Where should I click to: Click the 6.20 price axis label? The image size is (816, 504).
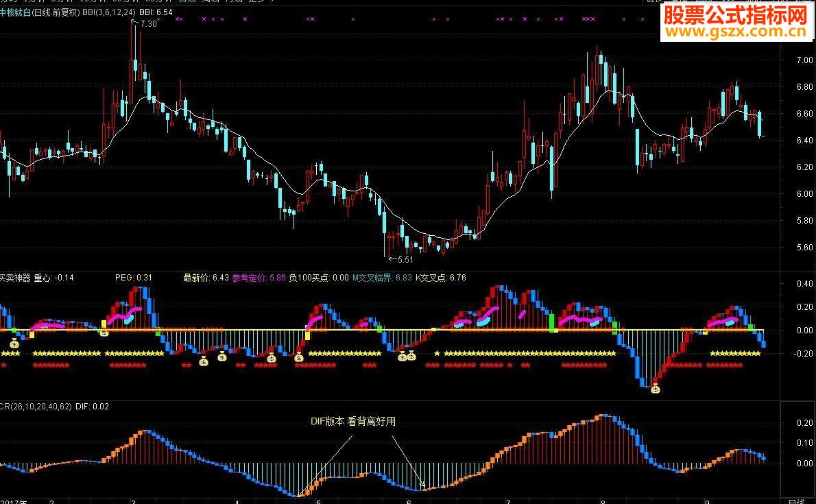(804, 167)
